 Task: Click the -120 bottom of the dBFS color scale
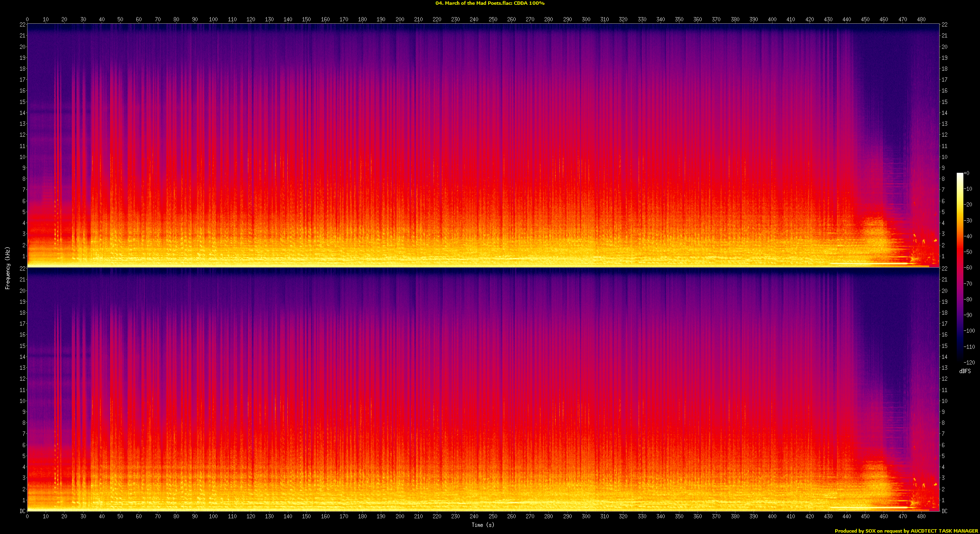pos(969,362)
